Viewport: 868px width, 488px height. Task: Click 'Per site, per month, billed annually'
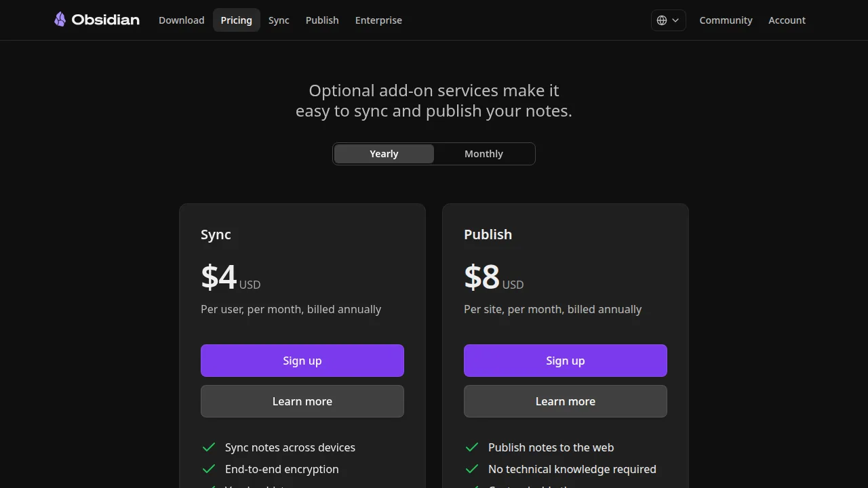pyautogui.click(x=553, y=309)
